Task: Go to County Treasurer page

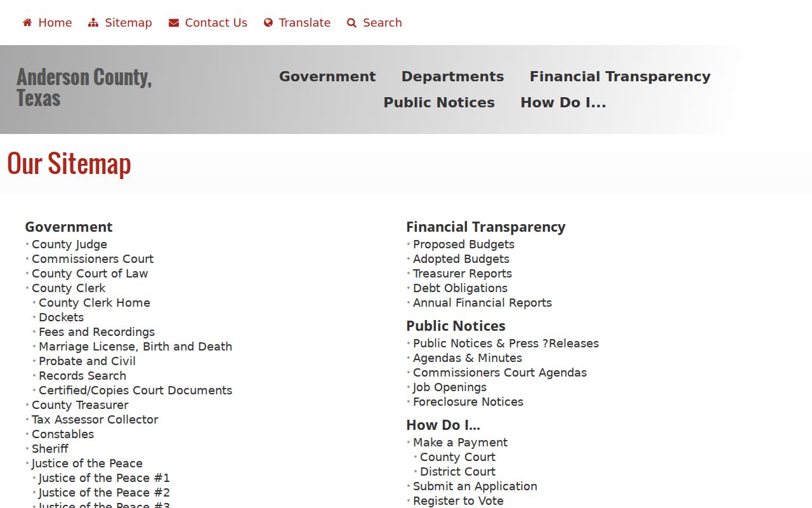Action: [x=80, y=405]
